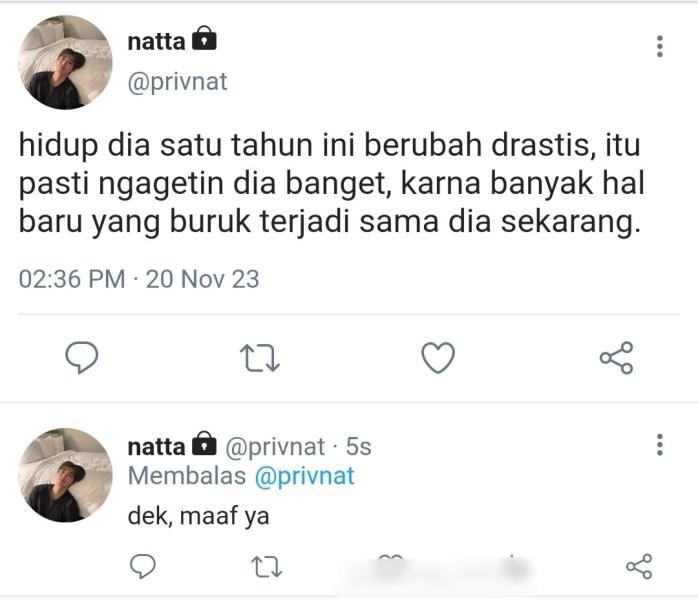
Task: Reply to the "dek, maaf ya" tweet
Action: [x=144, y=567]
